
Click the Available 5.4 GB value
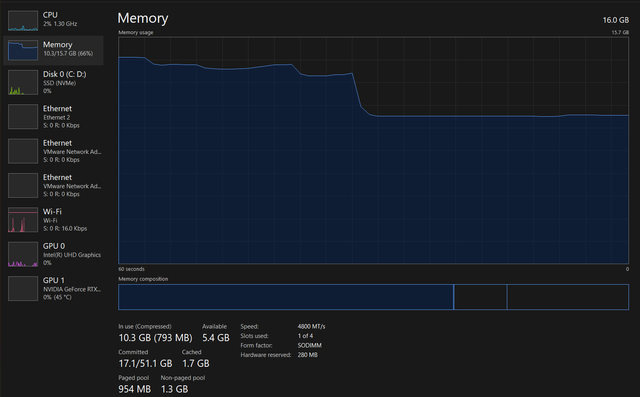pyautogui.click(x=216, y=338)
